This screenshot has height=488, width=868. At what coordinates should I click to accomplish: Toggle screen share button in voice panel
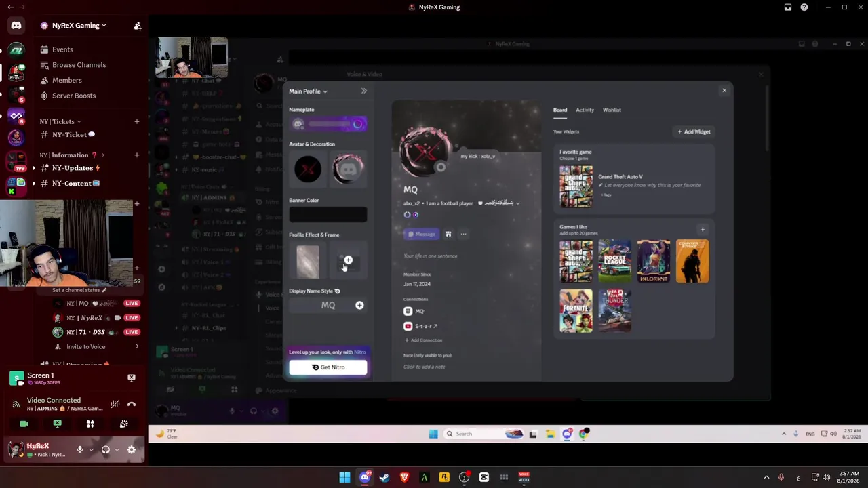(x=57, y=424)
